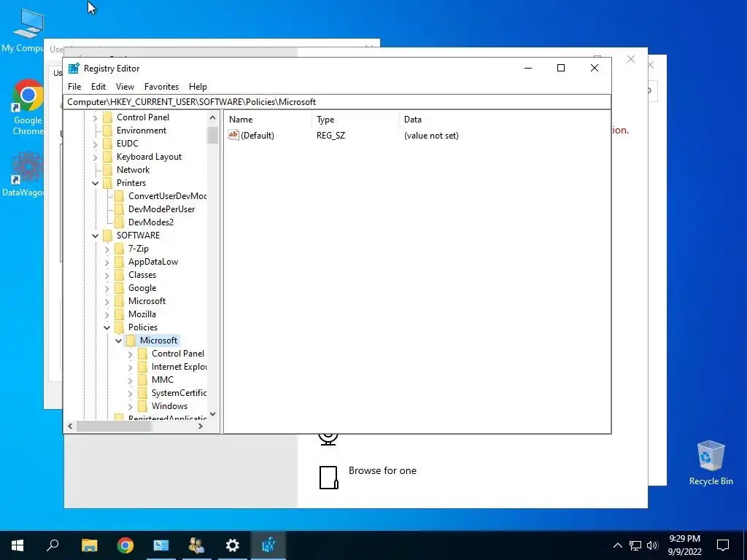Image resolution: width=747 pixels, height=560 pixels.
Task: Switch to user accounts app in taskbar
Action: (x=196, y=545)
